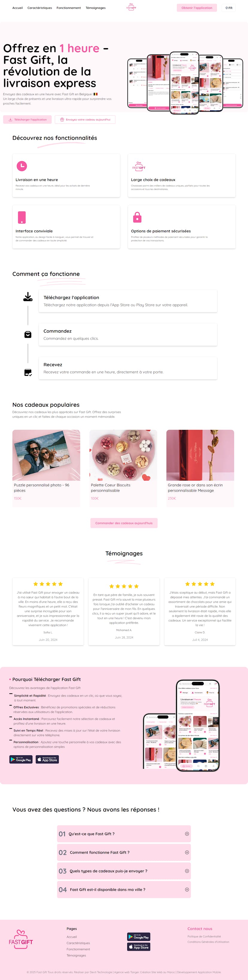The image size is (248, 980).
Task: Click the clock icon for Livraison en une heure
Action: [22, 166]
